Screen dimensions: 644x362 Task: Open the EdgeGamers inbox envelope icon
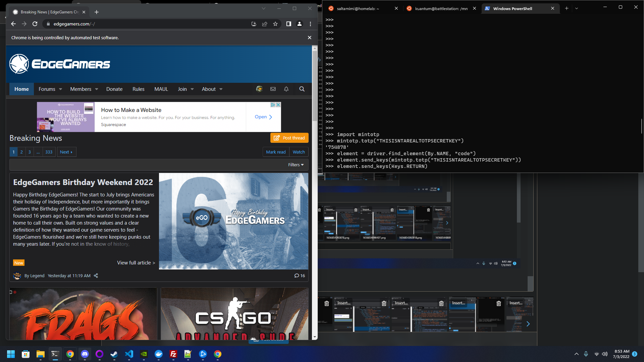[x=273, y=89]
